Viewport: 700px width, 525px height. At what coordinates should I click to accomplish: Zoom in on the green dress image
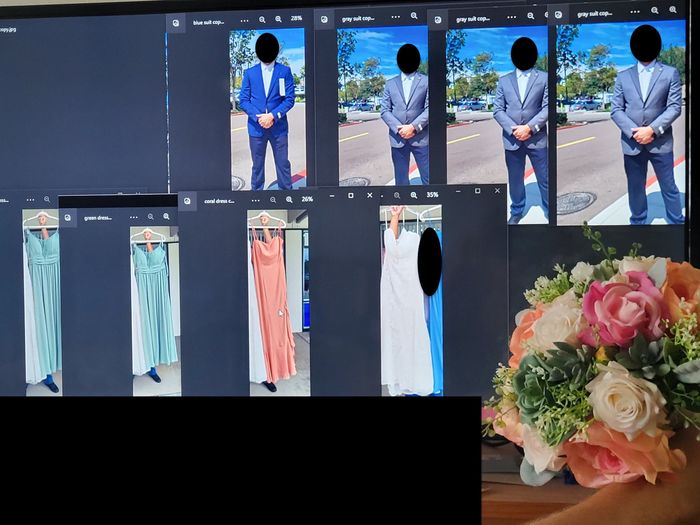[x=166, y=216]
